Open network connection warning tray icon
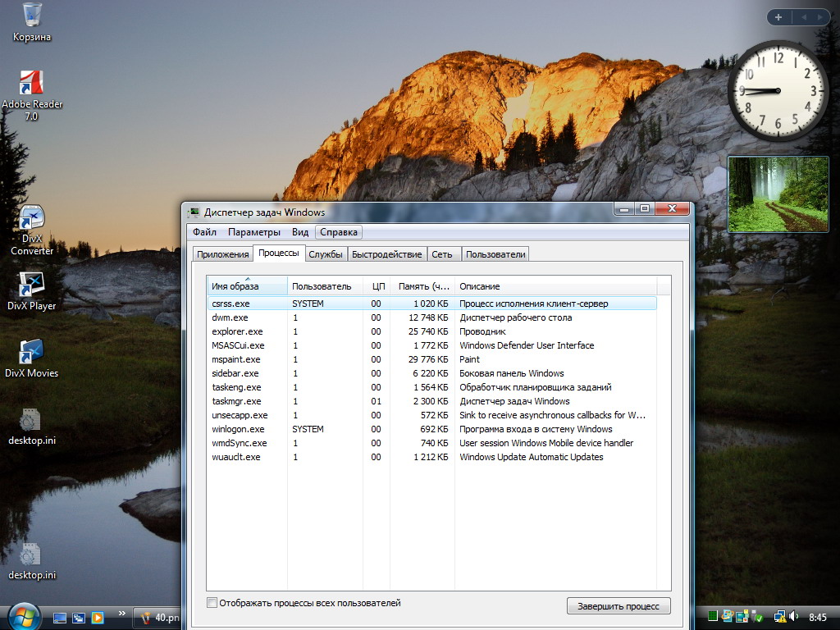Viewport: 840px width, 630px height. [780, 617]
